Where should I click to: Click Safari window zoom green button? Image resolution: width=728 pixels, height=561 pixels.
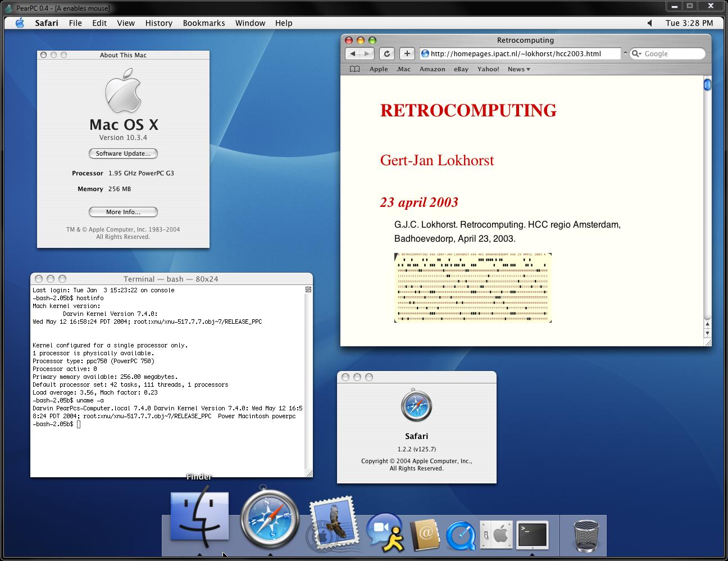pyautogui.click(x=372, y=40)
